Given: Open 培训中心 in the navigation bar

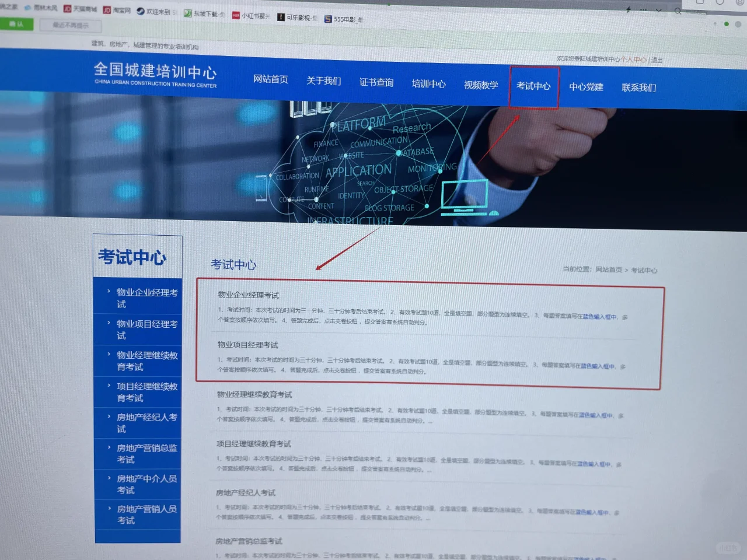Looking at the screenshot, I should [x=429, y=83].
